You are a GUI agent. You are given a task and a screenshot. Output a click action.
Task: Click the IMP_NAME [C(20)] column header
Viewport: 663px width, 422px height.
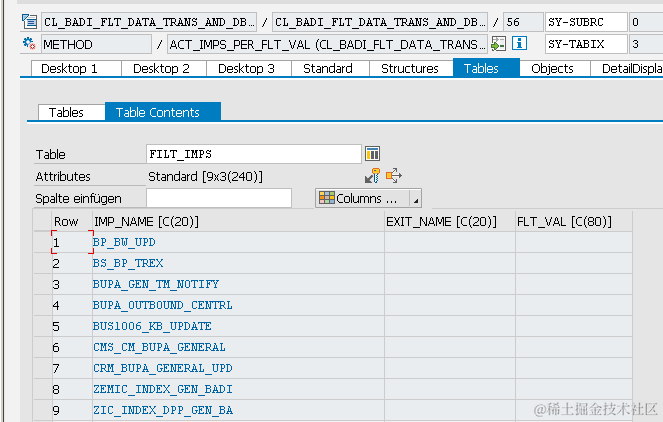point(238,222)
